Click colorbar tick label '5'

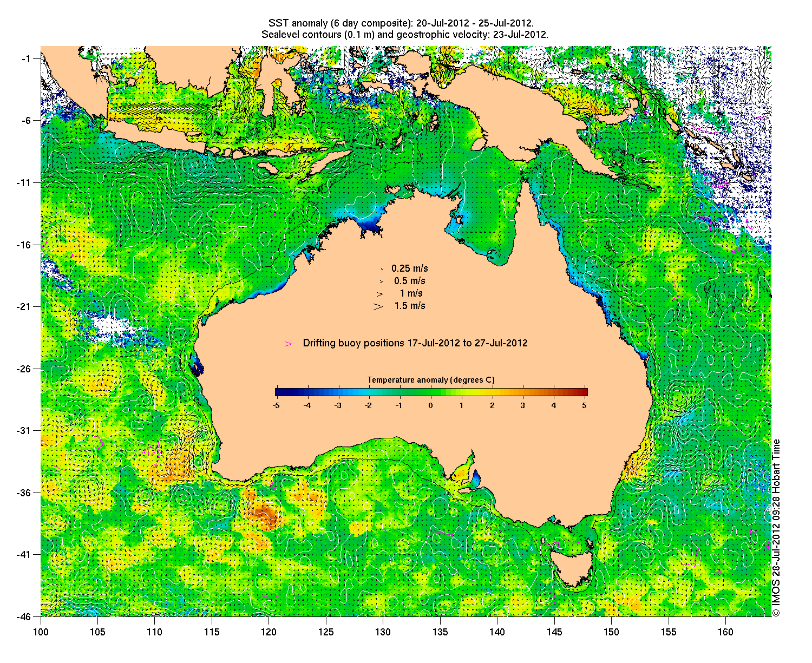(585, 405)
